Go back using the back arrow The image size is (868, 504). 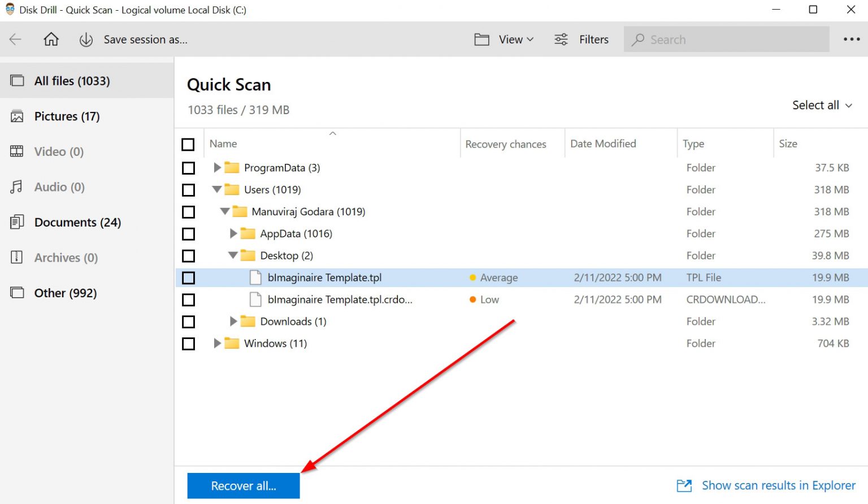[x=15, y=39]
